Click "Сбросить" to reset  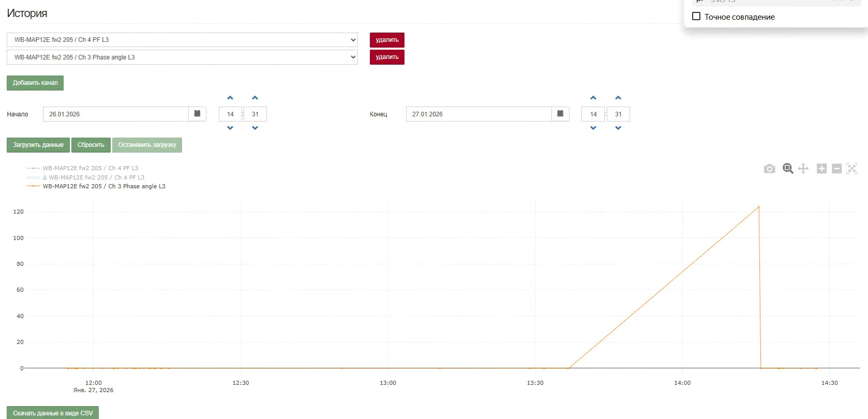(x=91, y=145)
